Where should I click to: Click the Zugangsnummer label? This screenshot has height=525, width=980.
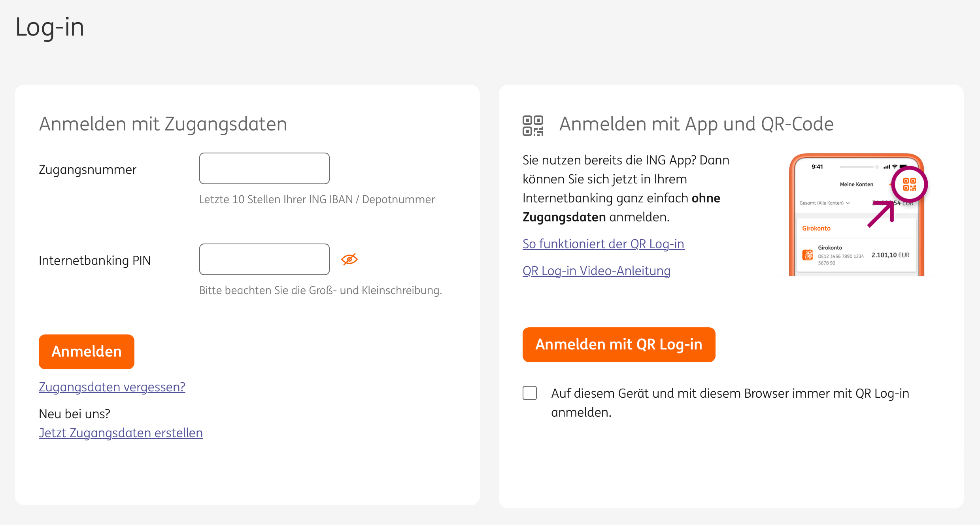pos(87,170)
